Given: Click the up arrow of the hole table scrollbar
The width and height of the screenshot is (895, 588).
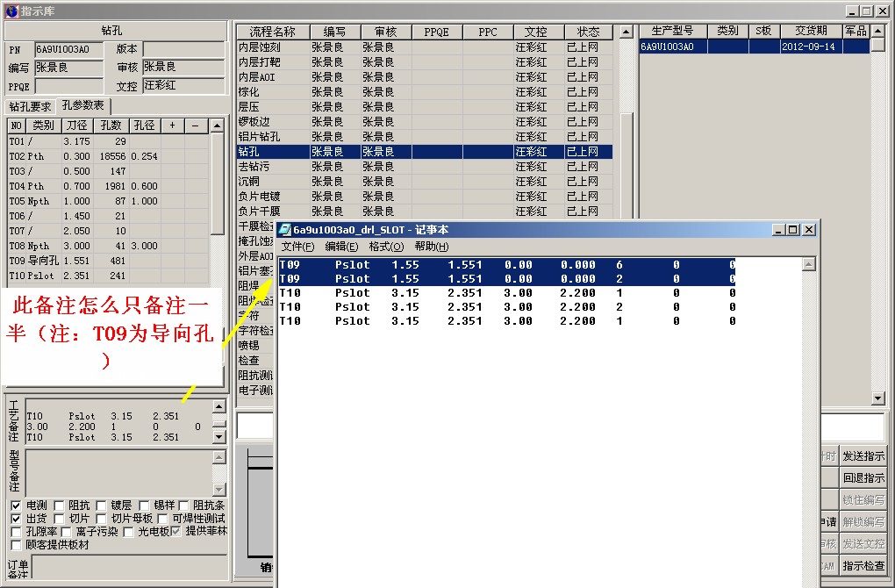Looking at the screenshot, I should [x=217, y=125].
